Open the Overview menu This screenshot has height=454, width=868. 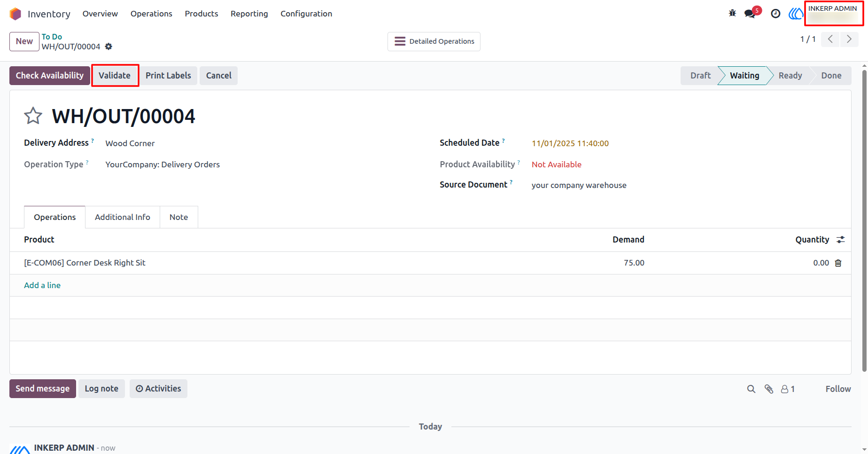click(100, 14)
